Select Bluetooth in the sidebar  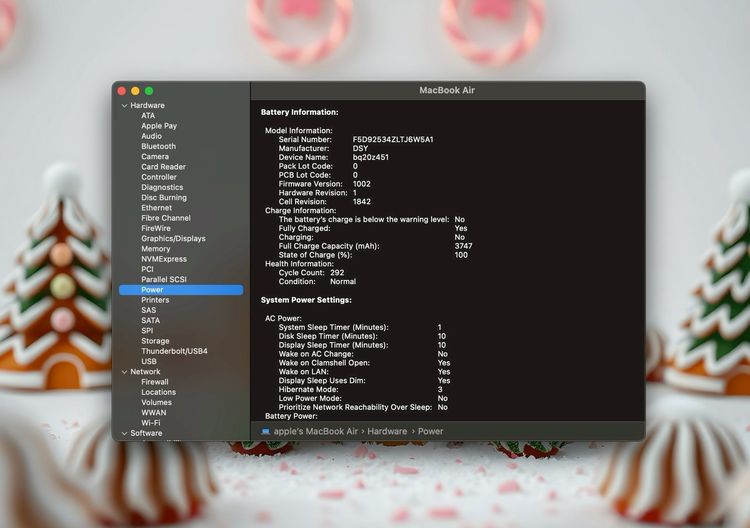click(158, 146)
